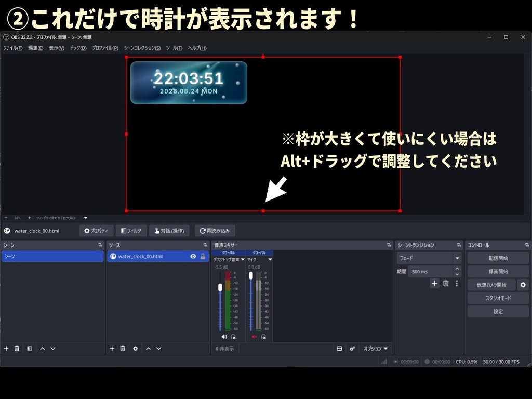Undock the シーン panel
Image resolution: width=532 pixels, height=399 pixels.
[x=100, y=245]
